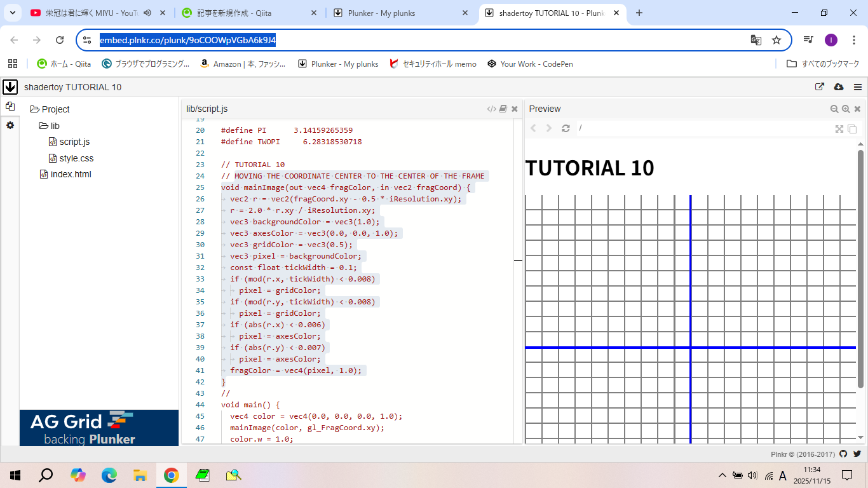Screen dimensions: 868x488
Task: Close the lib/script.js editor pane
Action: 515,109
